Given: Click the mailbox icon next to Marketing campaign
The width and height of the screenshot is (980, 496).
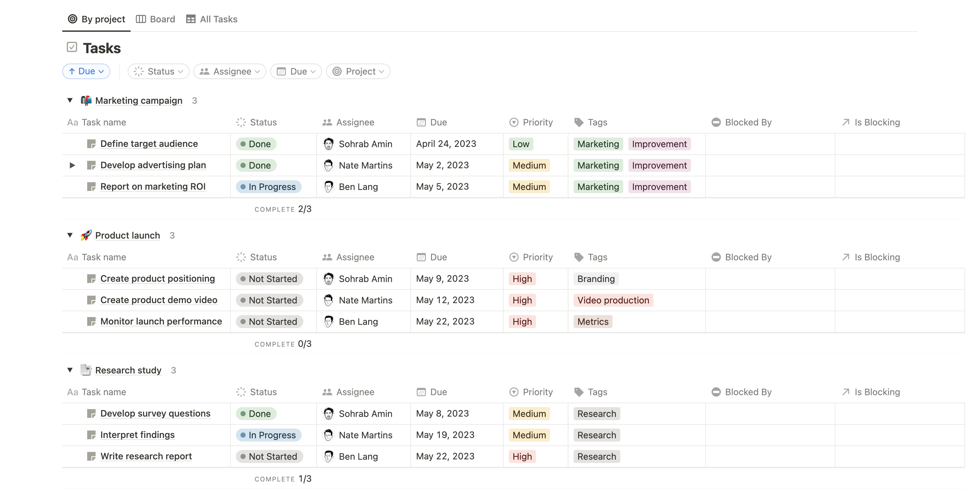Looking at the screenshot, I should [86, 100].
